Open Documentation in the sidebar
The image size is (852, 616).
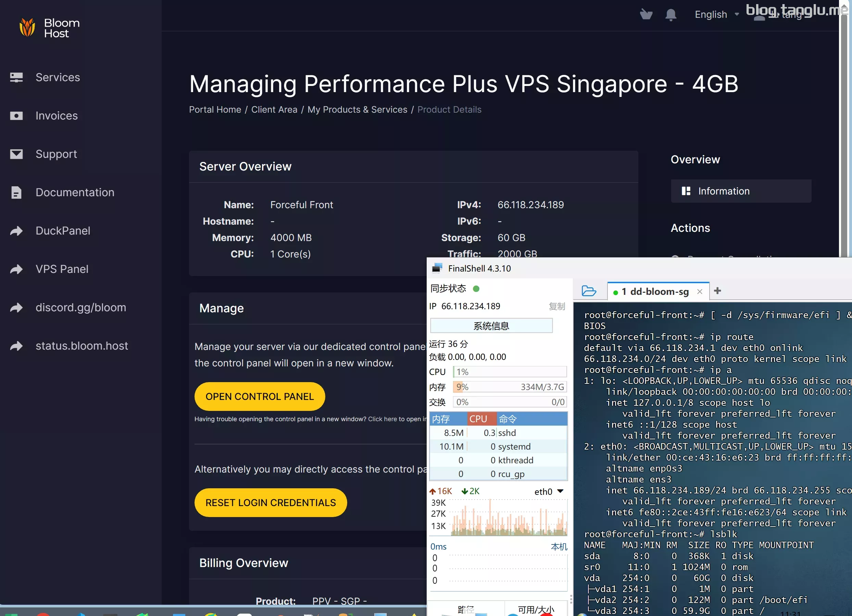[x=75, y=192]
